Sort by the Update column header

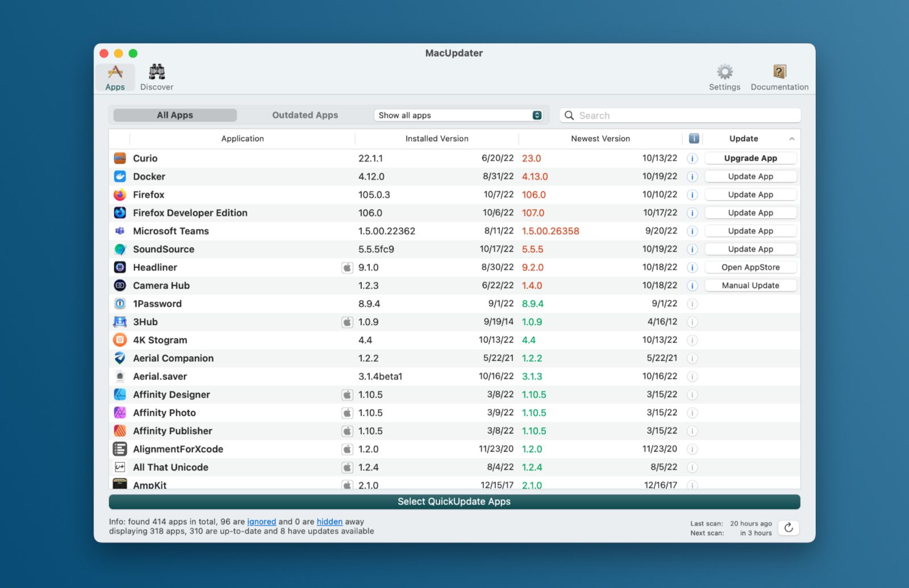pos(744,139)
